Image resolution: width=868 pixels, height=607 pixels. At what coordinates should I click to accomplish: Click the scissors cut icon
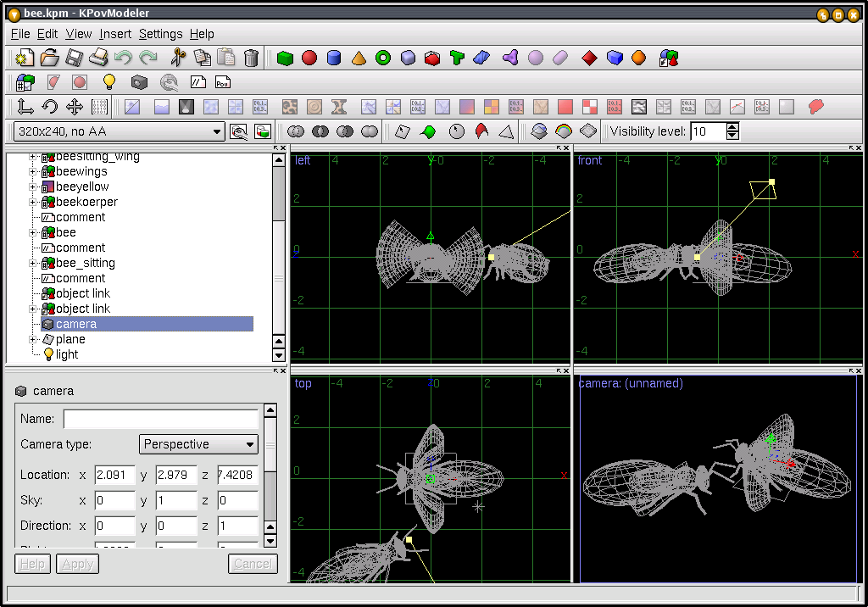tap(177, 58)
